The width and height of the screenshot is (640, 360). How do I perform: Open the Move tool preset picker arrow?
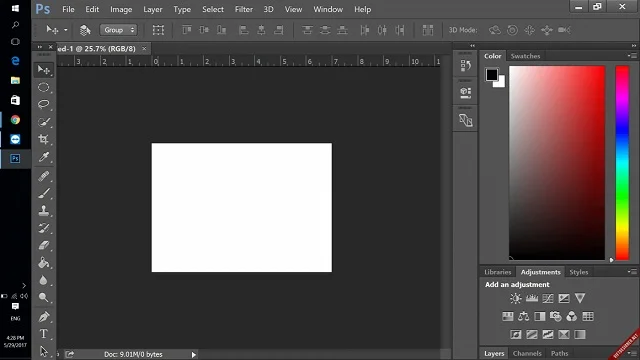tap(65, 30)
